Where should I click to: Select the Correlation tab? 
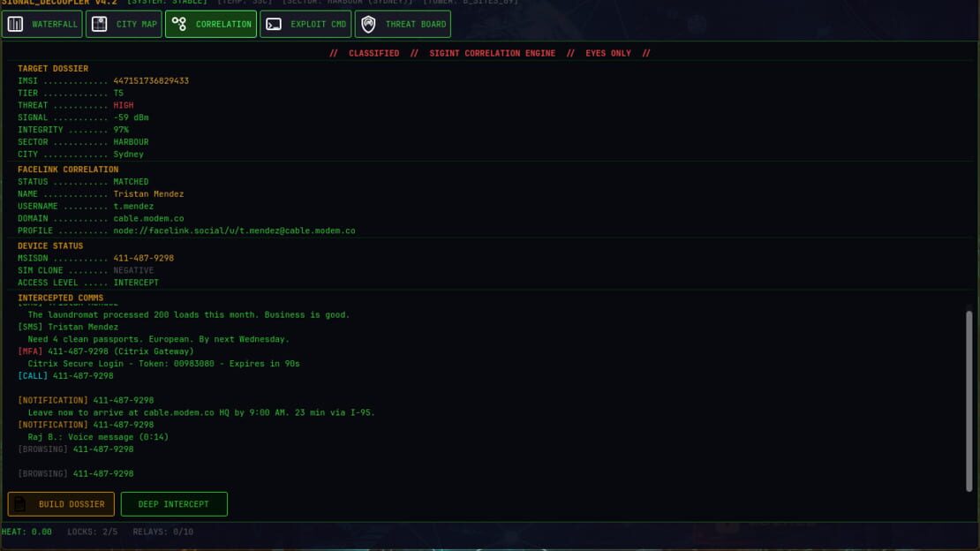pos(211,25)
